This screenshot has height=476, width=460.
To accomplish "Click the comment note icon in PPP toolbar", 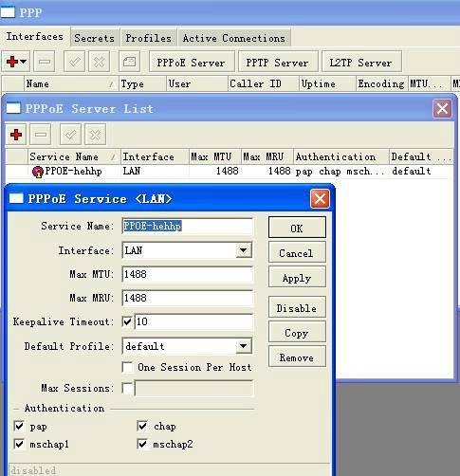I will point(129,62).
